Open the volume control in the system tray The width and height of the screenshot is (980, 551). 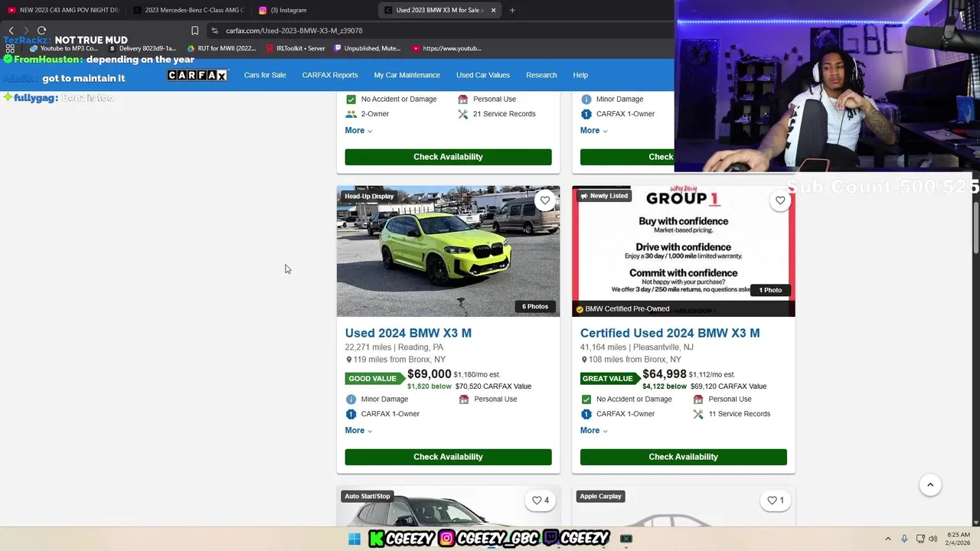tap(933, 539)
